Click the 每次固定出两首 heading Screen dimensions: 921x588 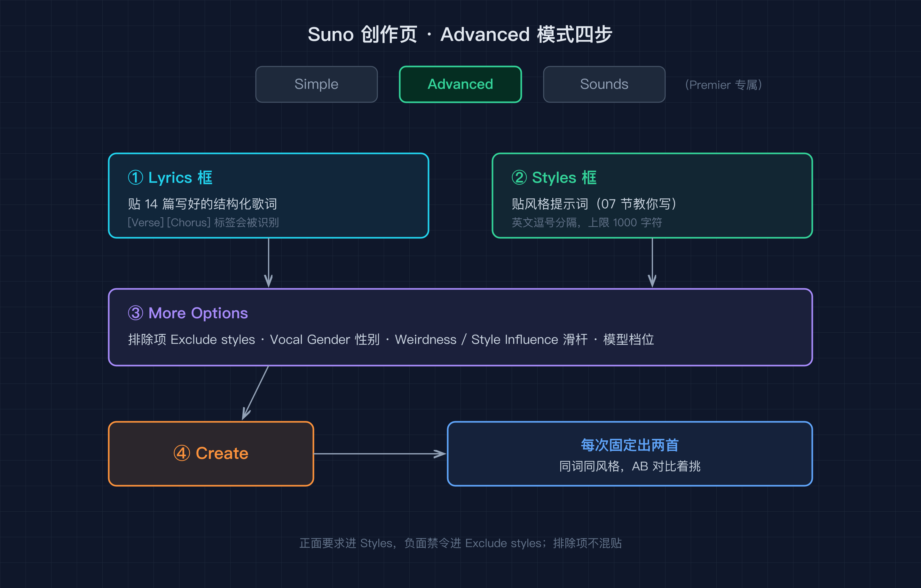(x=630, y=445)
